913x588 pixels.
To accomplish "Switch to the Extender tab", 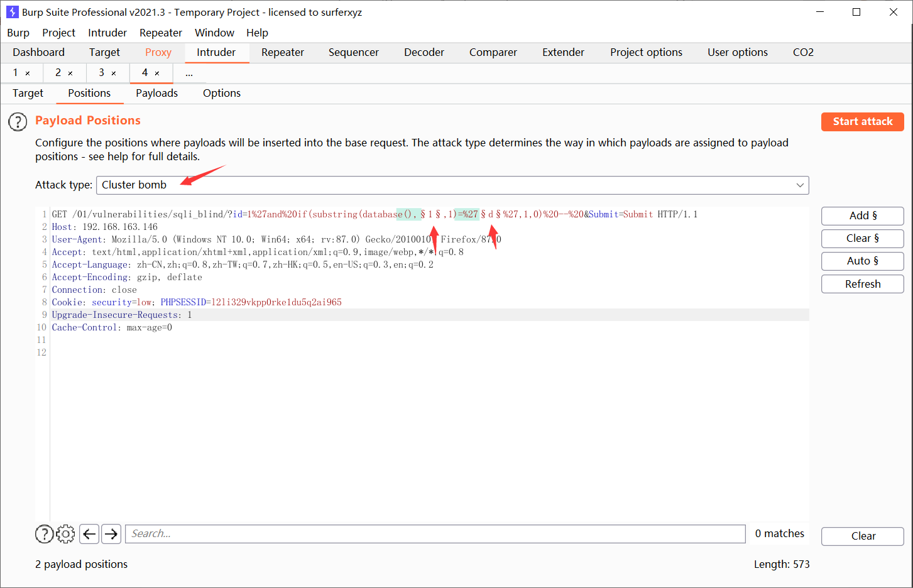I will pyautogui.click(x=564, y=52).
